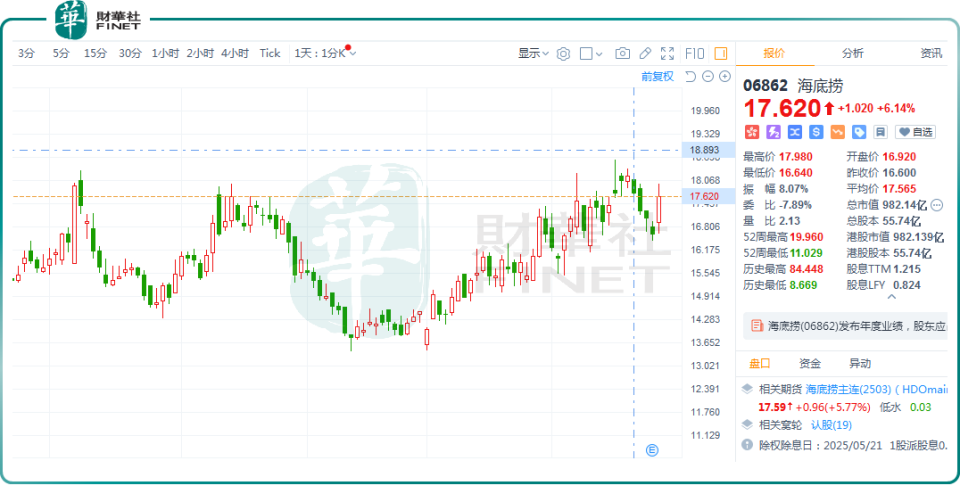This screenshot has width=960, height=502.
Task: Open the layout square dropdown arrow
Action: pyautogui.click(x=599, y=54)
